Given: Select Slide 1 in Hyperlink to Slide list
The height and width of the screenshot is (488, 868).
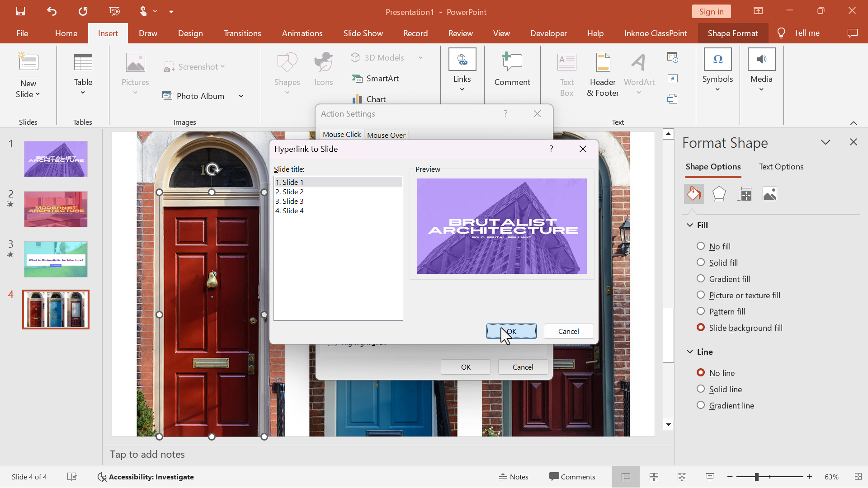Looking at the screenshot, I should (338, 182).
